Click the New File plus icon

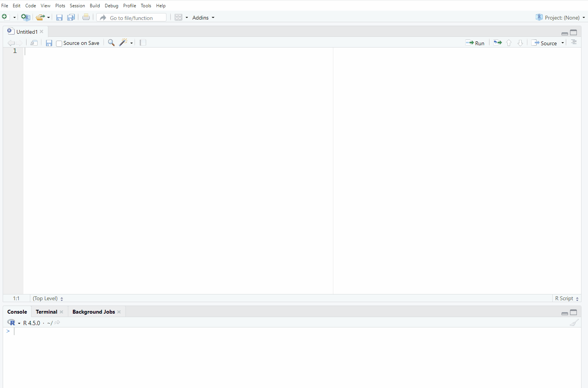[x=5, y=17]
